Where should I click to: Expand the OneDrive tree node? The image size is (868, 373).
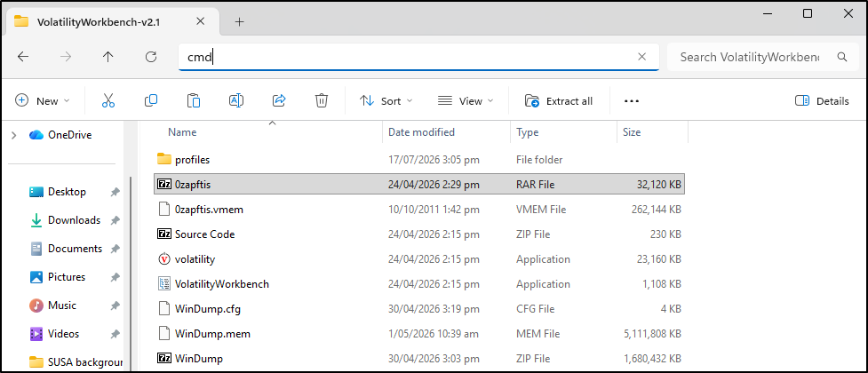click(x=14, y=135)
